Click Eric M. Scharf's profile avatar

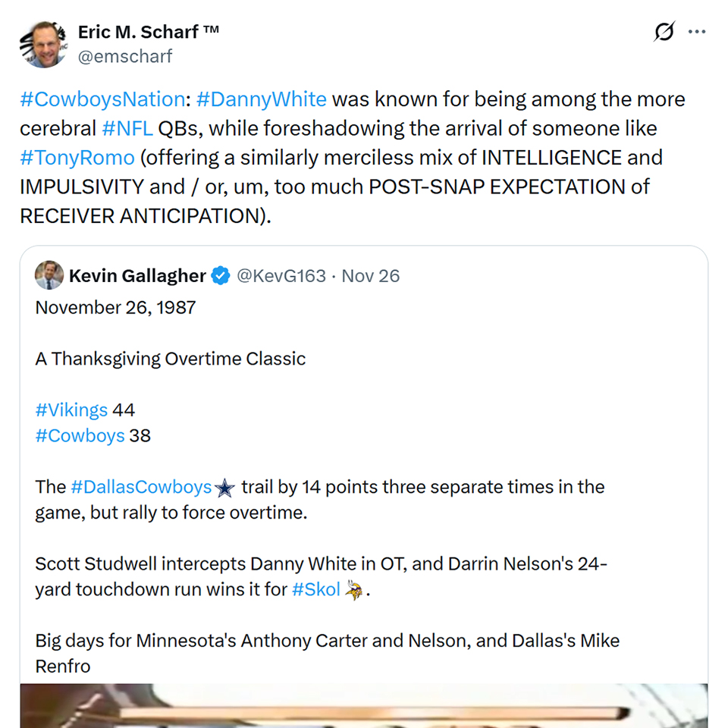click(44, 44)
